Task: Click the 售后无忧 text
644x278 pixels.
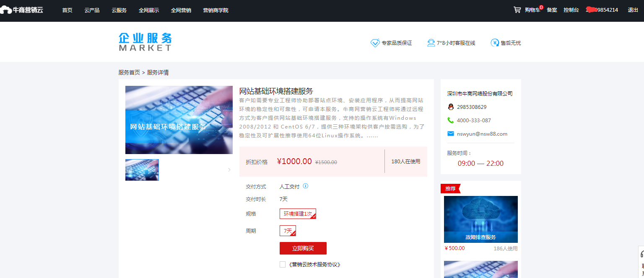Action: [x=511, y=43]
